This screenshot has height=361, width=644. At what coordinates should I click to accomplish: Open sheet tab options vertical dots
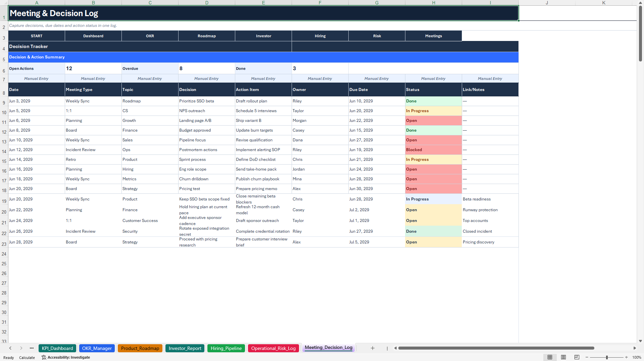click(387, 348)
